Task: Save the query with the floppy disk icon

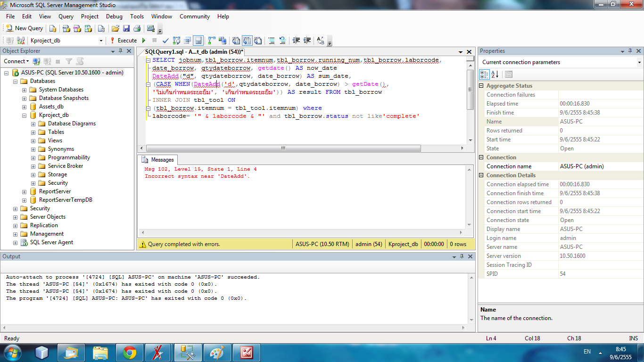Action: click(x=126, y=28)
